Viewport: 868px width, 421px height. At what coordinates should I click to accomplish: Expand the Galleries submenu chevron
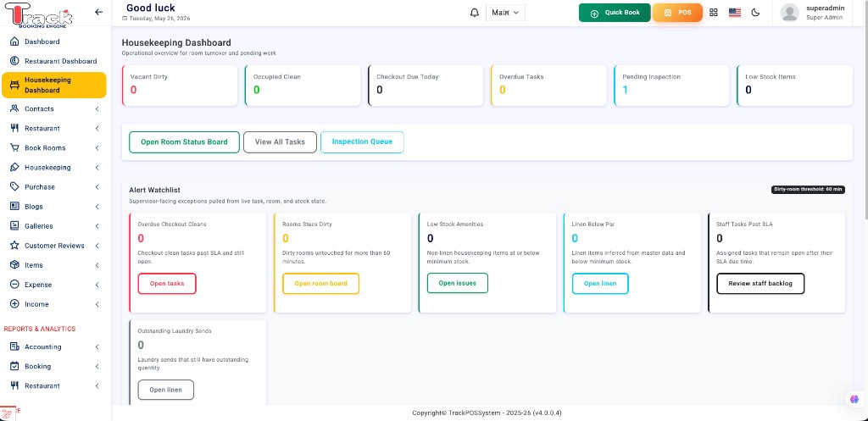tap(97, 226)
